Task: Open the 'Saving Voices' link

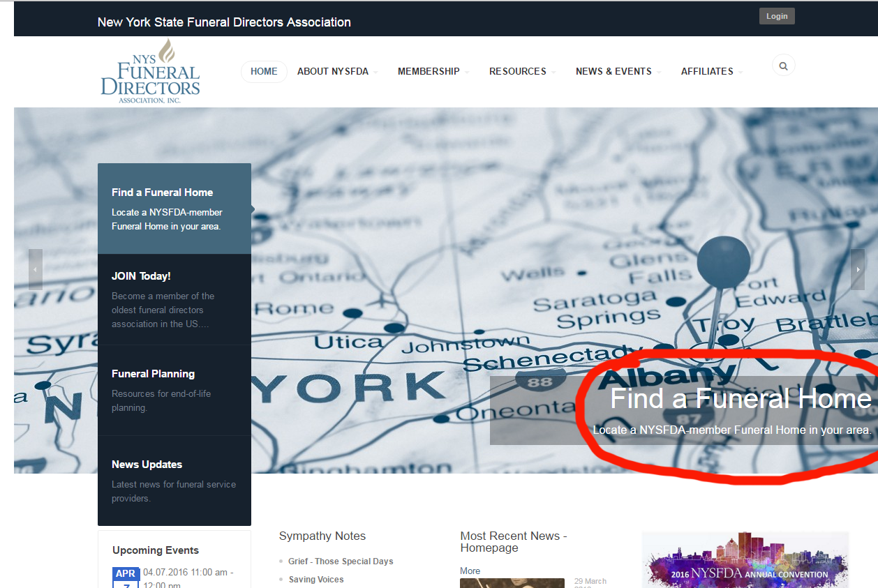Action: click(x=316, y=580)
